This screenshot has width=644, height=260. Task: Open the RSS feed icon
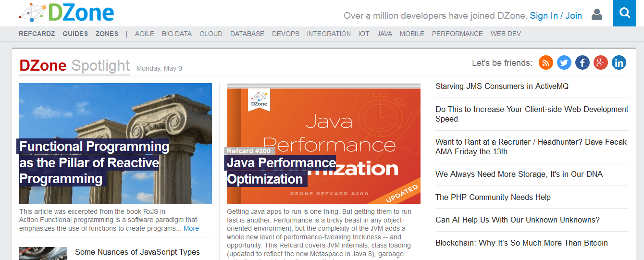pyautogui.click(x=546, y=62)
